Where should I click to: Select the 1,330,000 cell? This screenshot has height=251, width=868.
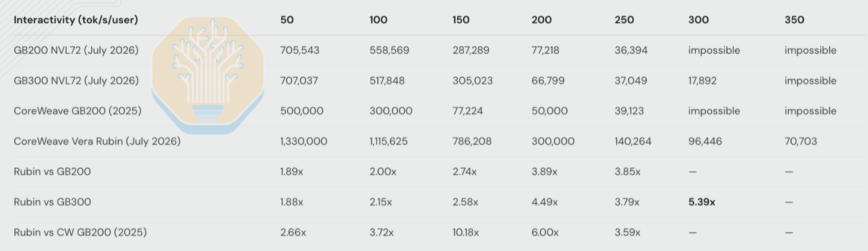click(x=303, y=141)
